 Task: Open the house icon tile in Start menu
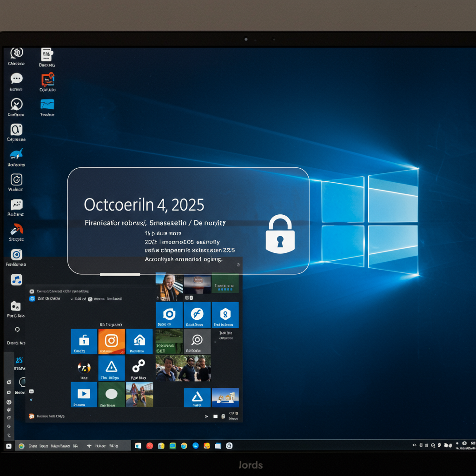click(x=139, y=341)
